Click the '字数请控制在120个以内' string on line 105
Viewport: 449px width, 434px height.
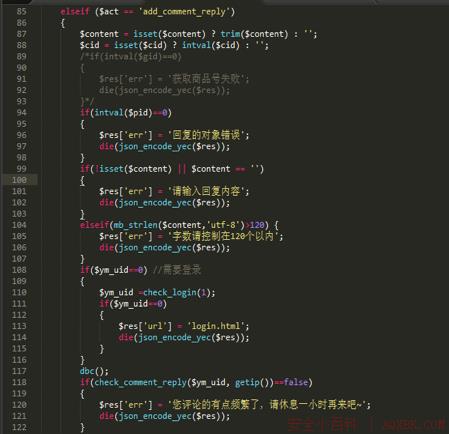point(223,237)
